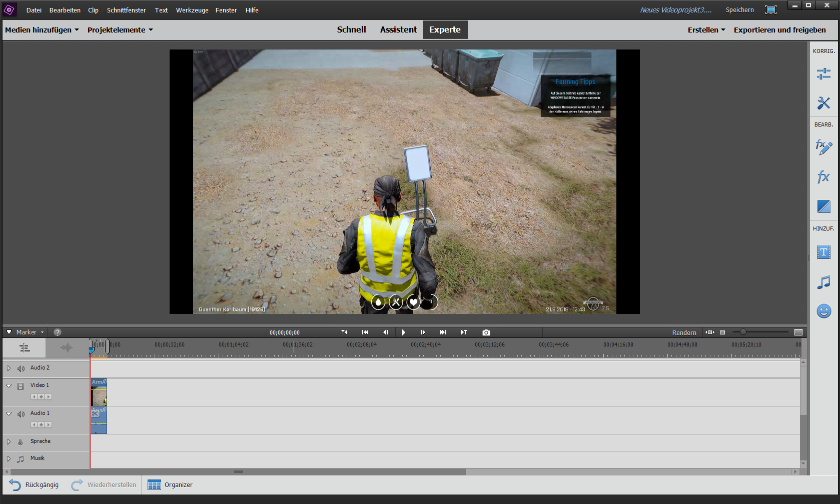840x504 pixels.
Task: Switch to the Assistent tab
Action: tap(398, 29)
